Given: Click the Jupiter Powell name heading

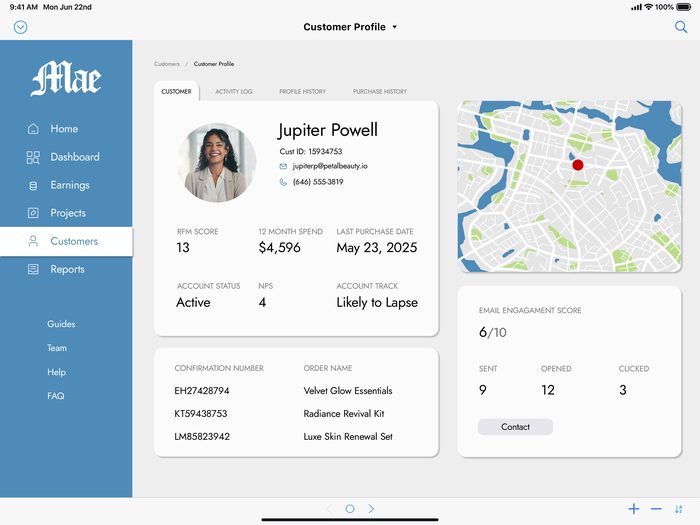Looking at the screenshot, I should pyautogui.click(x=328, y=130).
